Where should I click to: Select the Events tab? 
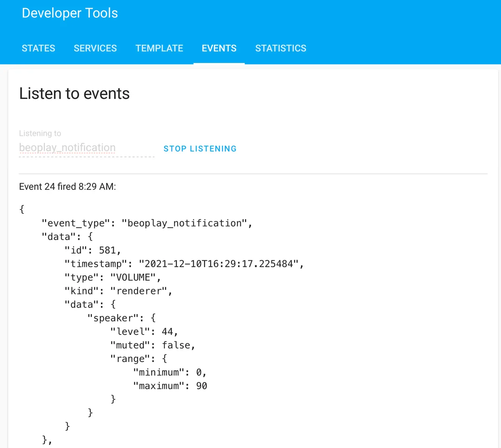219,48
